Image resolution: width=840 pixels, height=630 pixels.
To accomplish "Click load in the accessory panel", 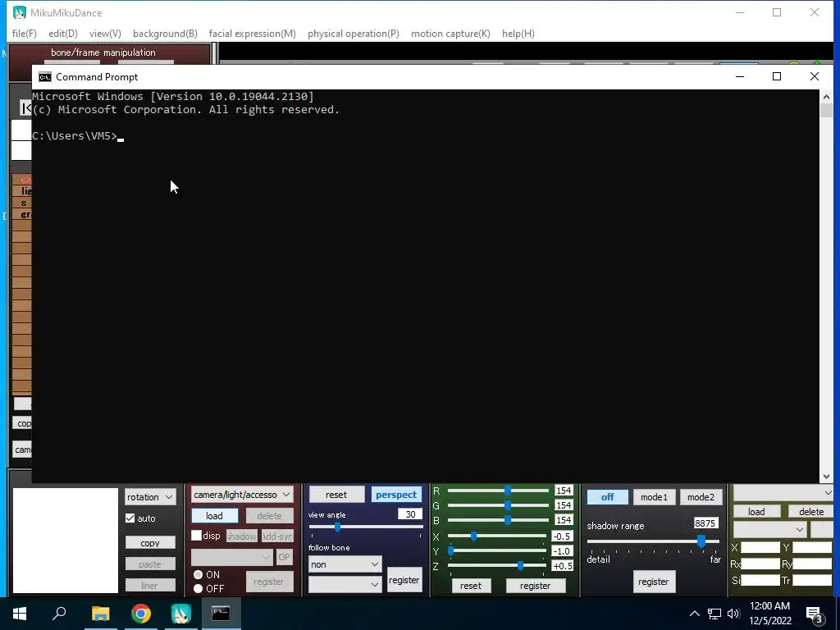I will pyautogui.click(x=756, y=512).
